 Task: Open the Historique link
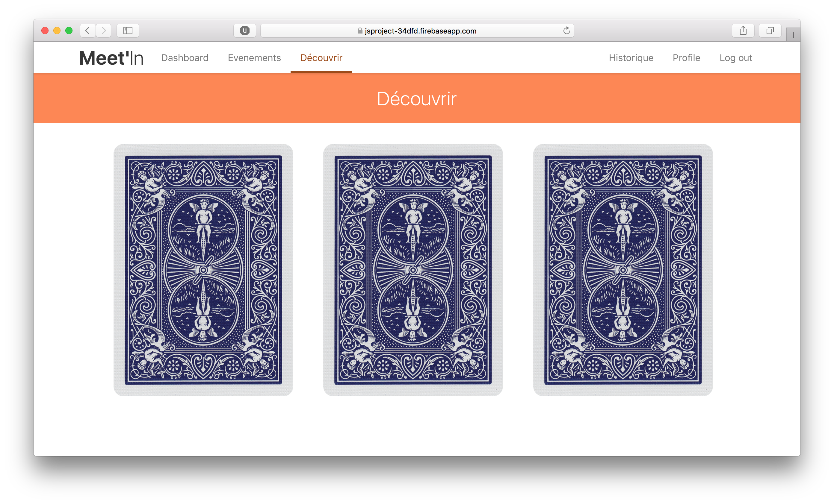pos(631,58)
